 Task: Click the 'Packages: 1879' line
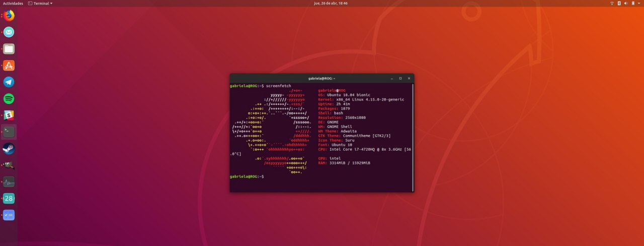pyautogui.click(x=334, y=108)
